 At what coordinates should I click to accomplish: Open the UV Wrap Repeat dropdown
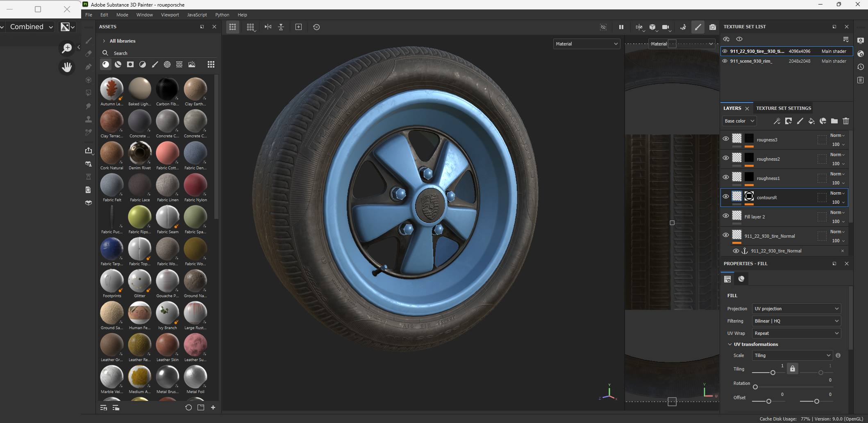click(797, 333)
